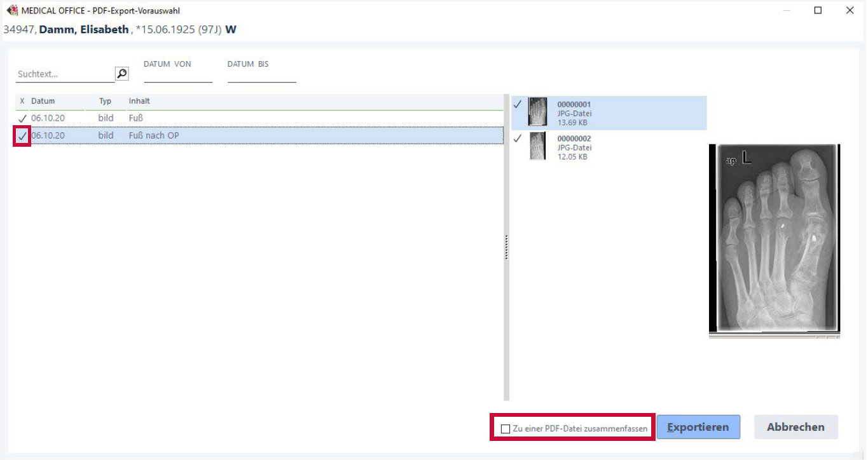868x460 pixels.
Task: Uncheck the checkmark of the 'Fuß' row
Action: (22, 118)
